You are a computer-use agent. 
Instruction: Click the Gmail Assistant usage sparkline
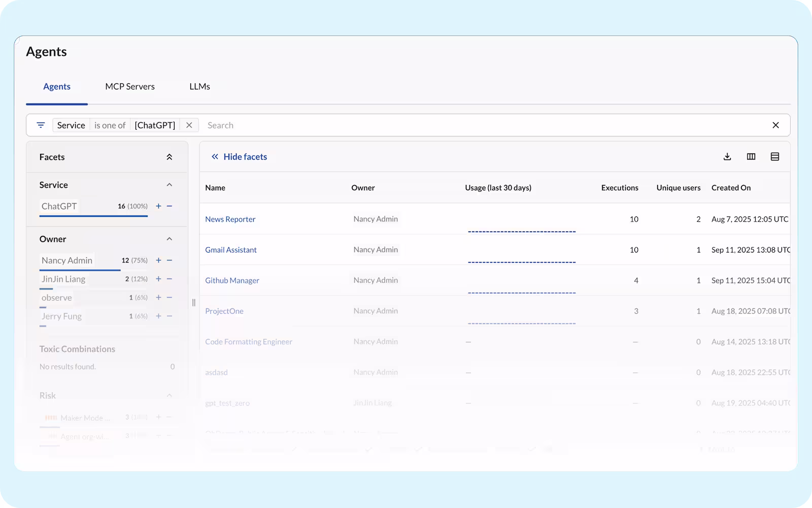pyautogui.click(x=521, y=261)
